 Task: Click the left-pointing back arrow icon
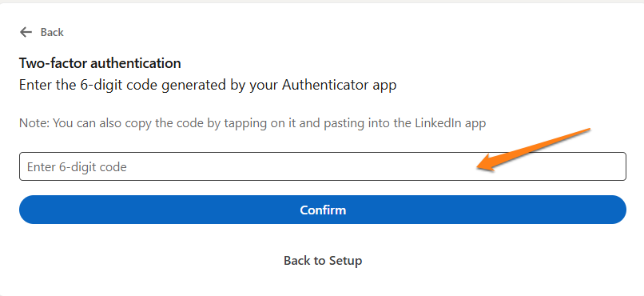26,32
